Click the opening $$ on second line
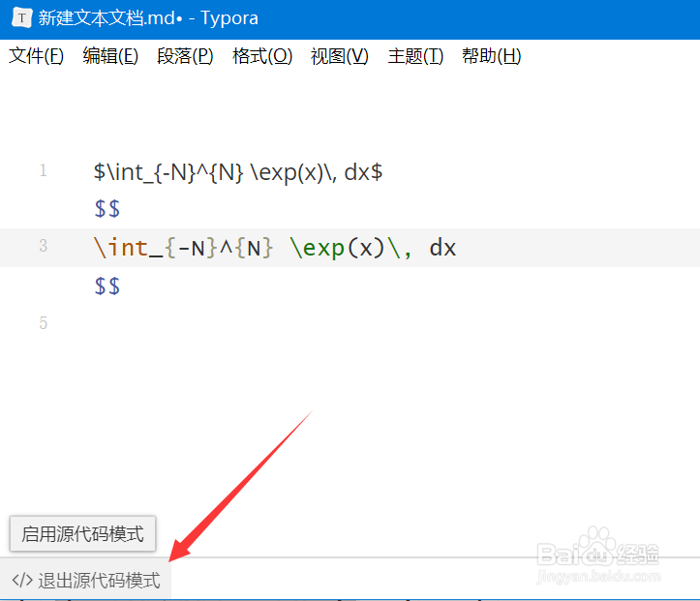This screenshot has width=700, height=601. coord(107,209)
